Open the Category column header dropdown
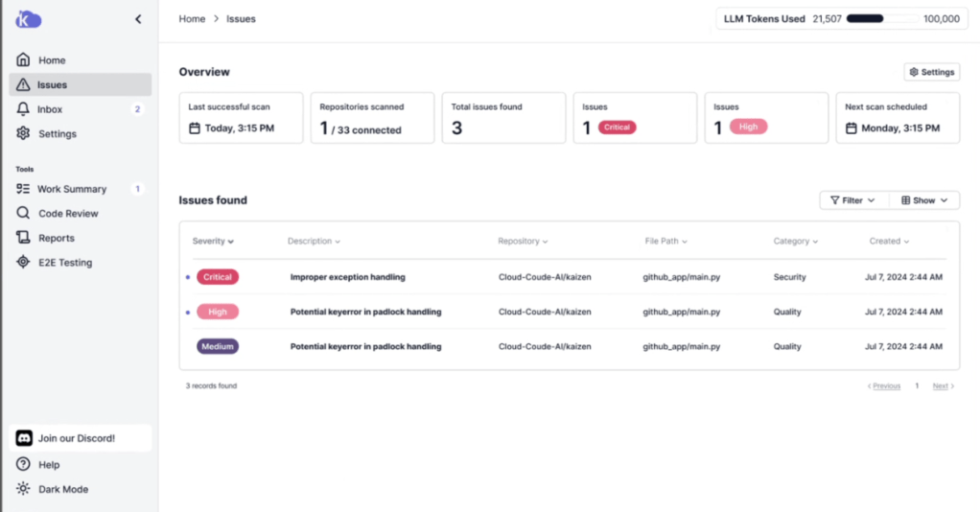This screenshot has width=980, height=512. [x=795, y=242]
